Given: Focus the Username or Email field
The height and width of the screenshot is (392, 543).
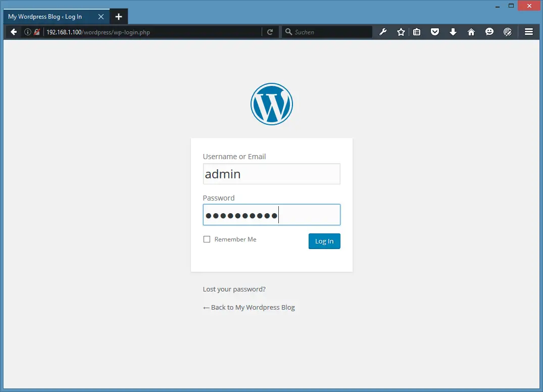Looking at the screenshot, I should tap(272, 174).
